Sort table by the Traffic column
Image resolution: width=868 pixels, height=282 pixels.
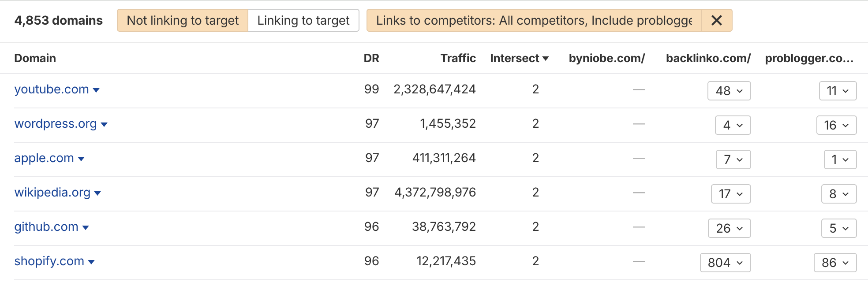[x=458, y=58]
